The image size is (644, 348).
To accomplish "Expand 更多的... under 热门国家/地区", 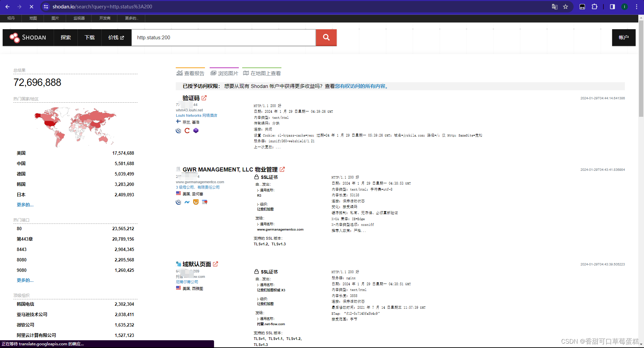I will [x=25, y=205].
